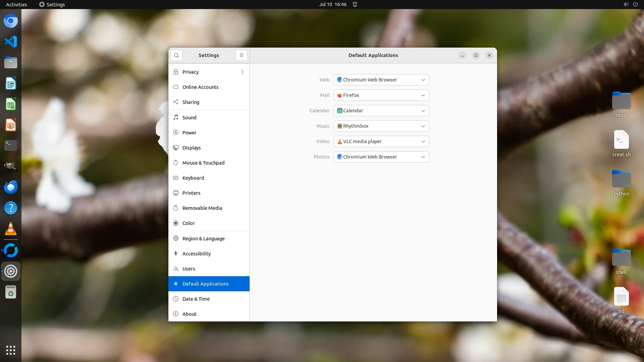Viewport: 644px width, 362px height.
Task: Open Removable Media settings panel
Action: [x=202, y=208]
